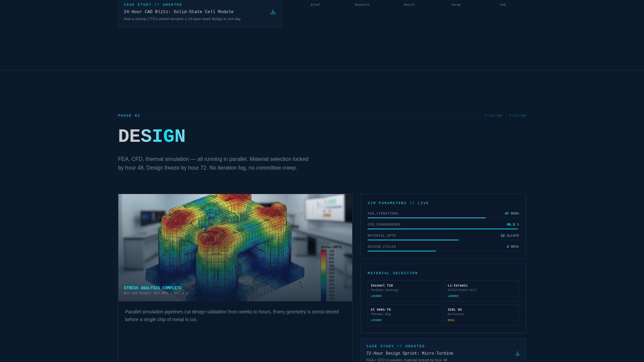Toggle the LOCKED badge on Li-Ceramic
This screenshot has height=362, width=644.
point(453,296)
